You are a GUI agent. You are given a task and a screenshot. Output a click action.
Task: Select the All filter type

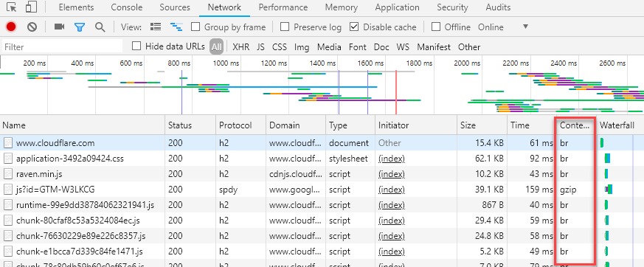click(x=216, y=46)
